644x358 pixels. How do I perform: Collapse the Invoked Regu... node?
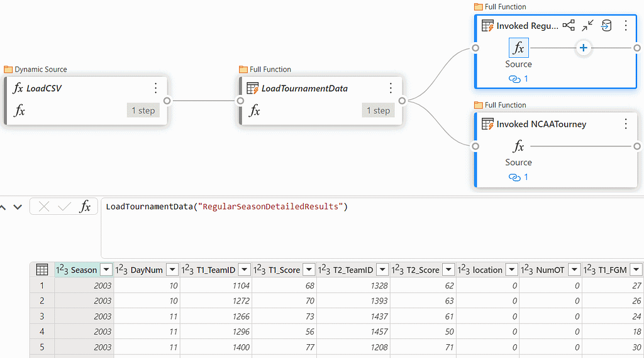coord(588,25)
